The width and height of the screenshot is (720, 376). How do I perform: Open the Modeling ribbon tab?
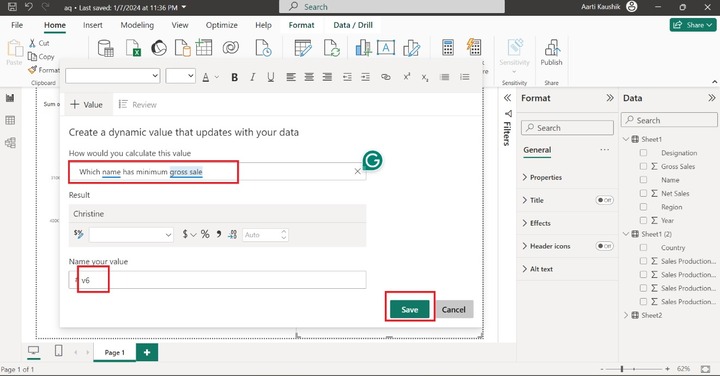[x=137, y=25]
